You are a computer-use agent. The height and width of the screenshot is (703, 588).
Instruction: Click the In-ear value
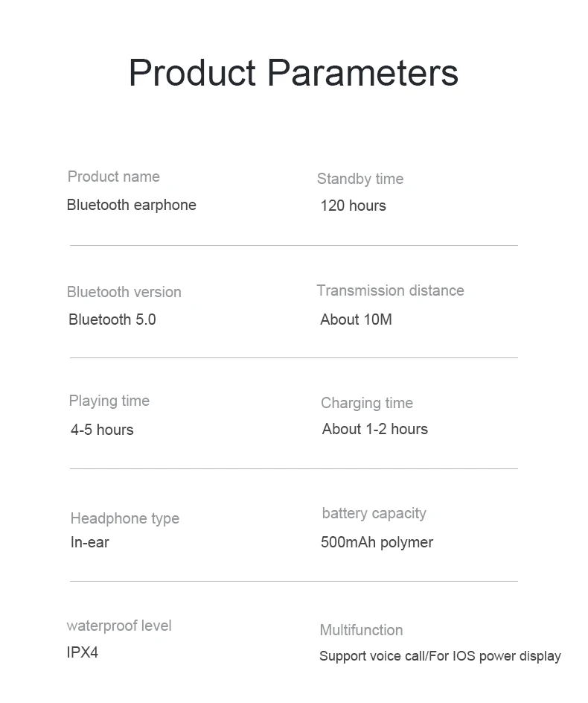pos(89,542)
